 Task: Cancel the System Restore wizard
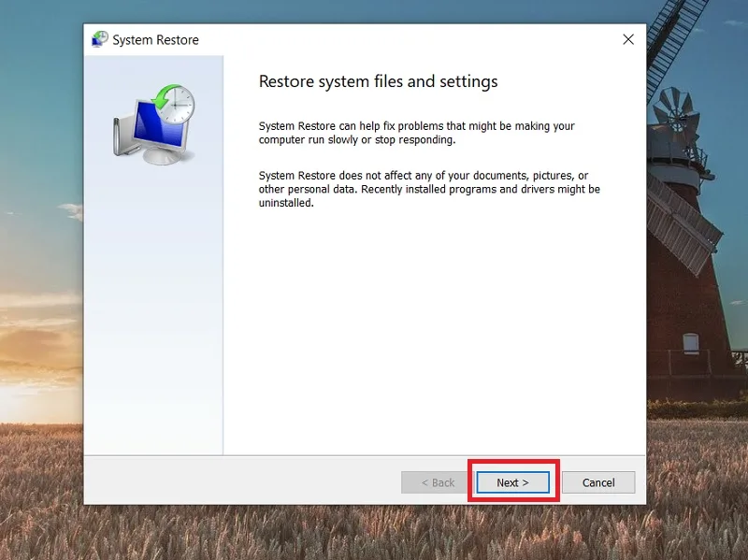[598, 482]
